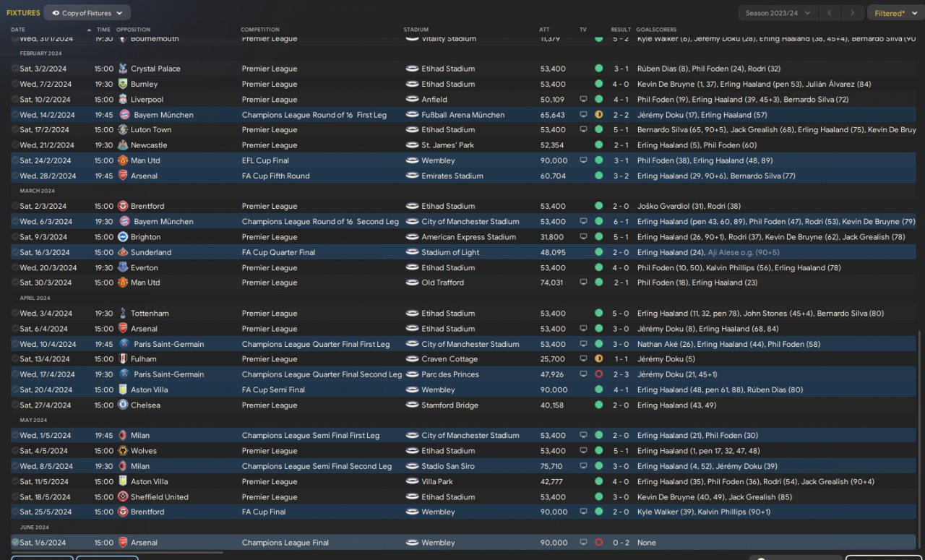Viewport: 925px width, 560px height.
Task: Click the orange draw indicator on Fulham row
Action: pos(598,359)
